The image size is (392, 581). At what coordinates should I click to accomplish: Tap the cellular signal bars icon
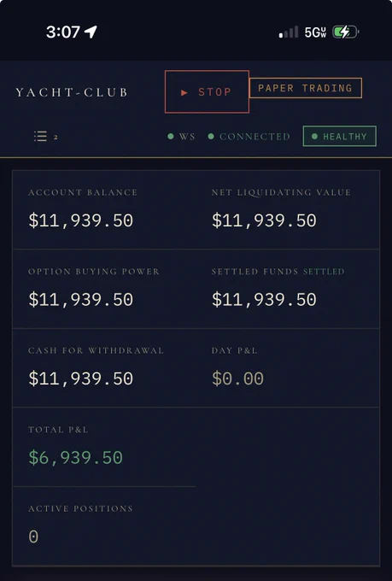click(x=289, y=32)
